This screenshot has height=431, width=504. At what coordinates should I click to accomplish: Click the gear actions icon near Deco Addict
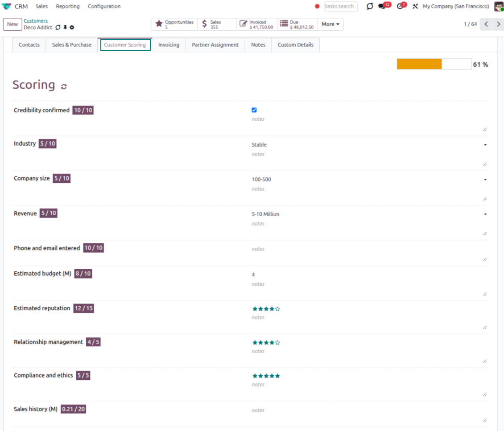72,28
